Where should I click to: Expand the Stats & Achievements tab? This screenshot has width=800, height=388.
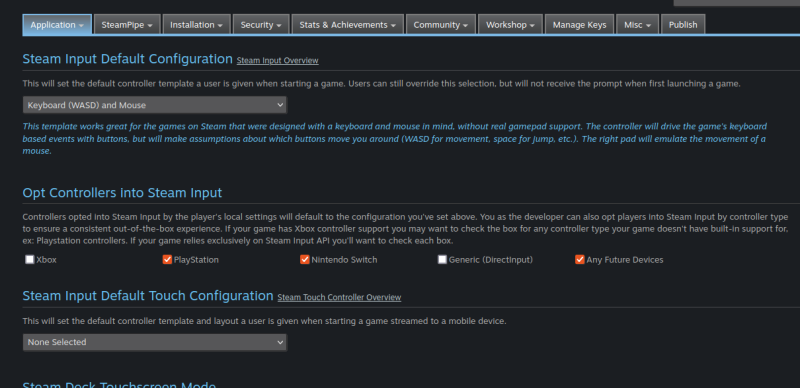(348, 25)
